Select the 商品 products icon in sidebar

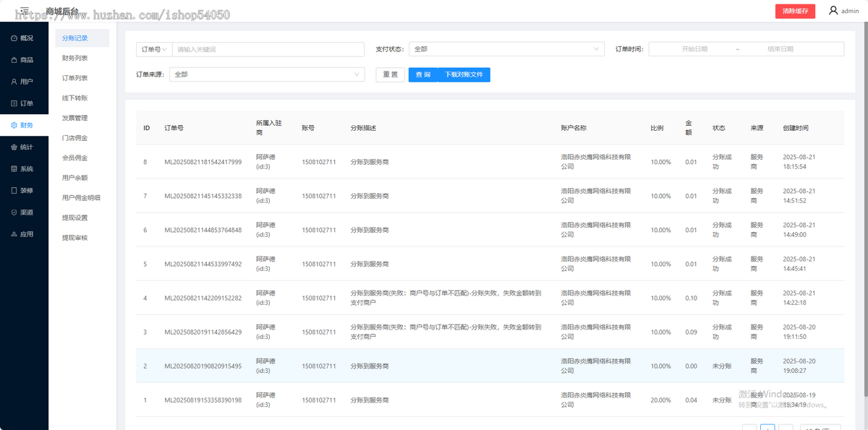pos(24,59)
